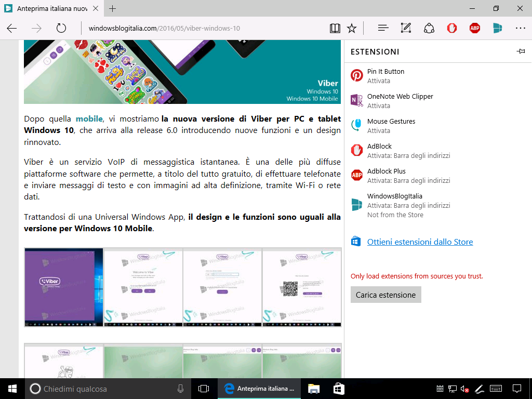532x399 pixels.
Task: Open the Store app from taskbar
Action: coord(339,389)
